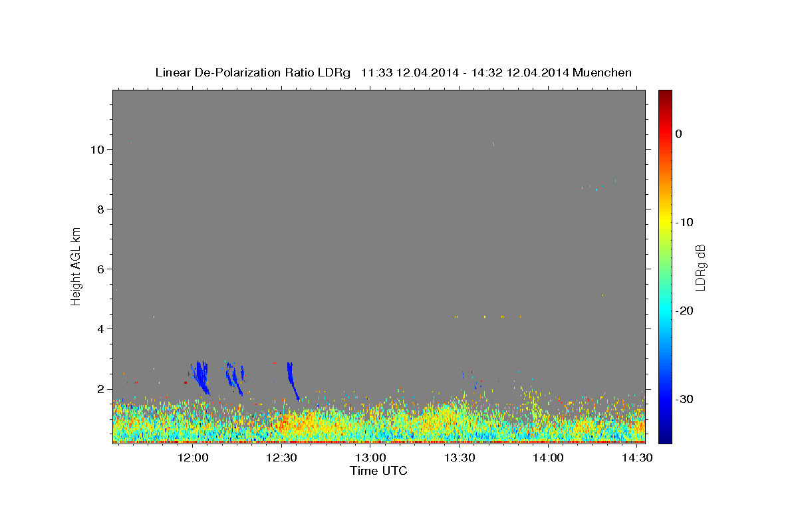This screenshot has height=532, width=798.
Task: Click the 13:30 time tick label
Action: pyautogui.click(x=459, y=458)
